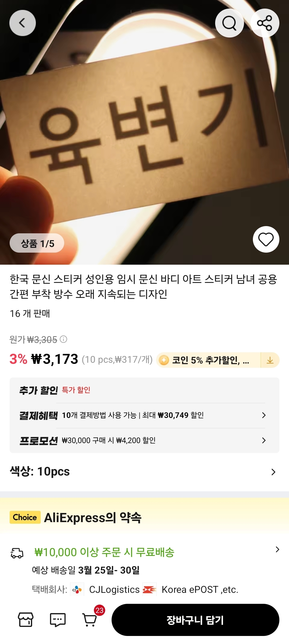289x644 pixels.
Task: Open the search icon
Action: point(229,23)
